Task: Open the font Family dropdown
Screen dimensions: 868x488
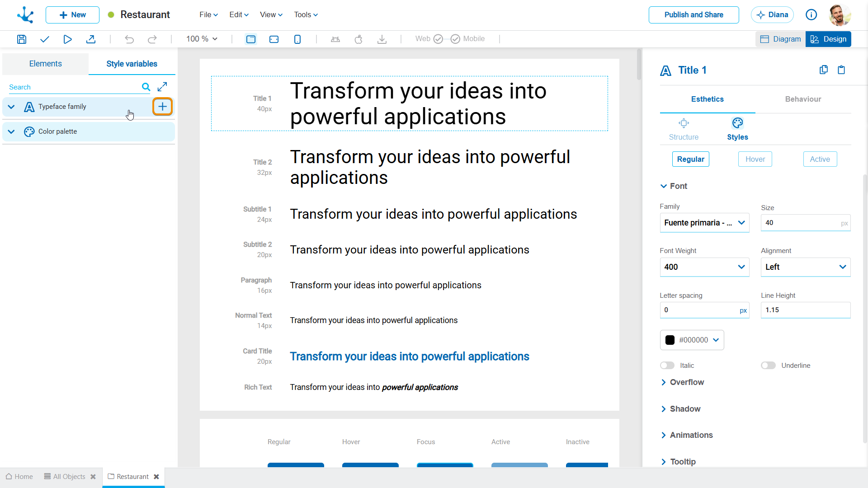Action: click(704, 223)
